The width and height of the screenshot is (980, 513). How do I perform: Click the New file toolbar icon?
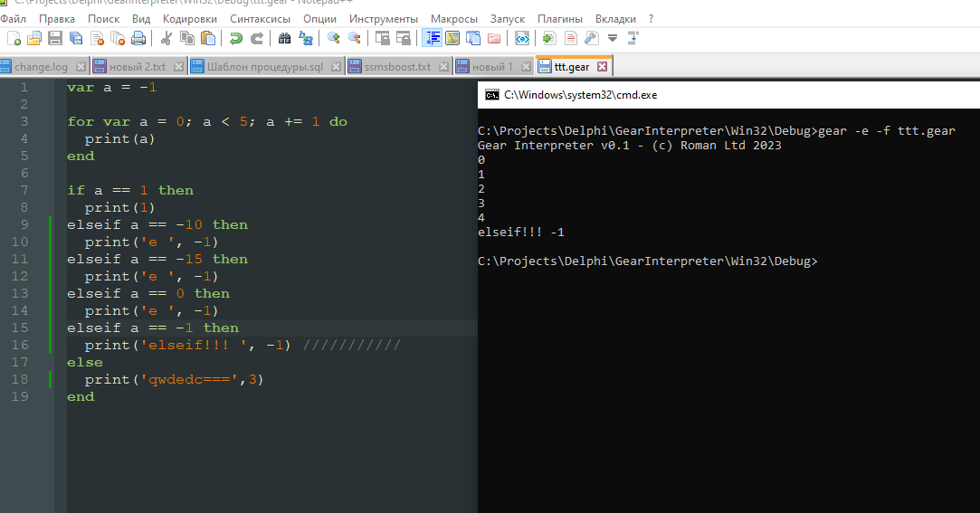14,38
